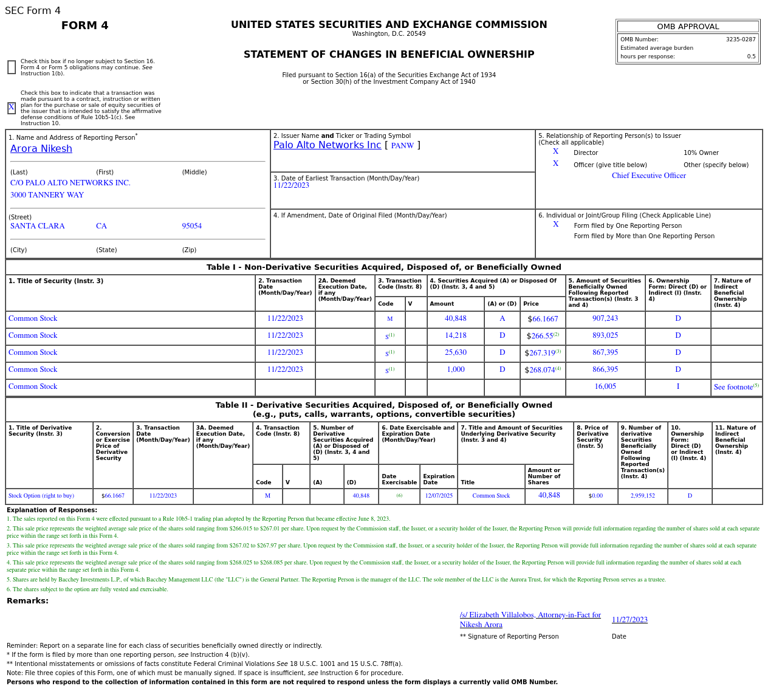The width and height of the screenshot is (768, 700).
Task: Click beneficially owned amount 893,025
Action: coord(605,335)
